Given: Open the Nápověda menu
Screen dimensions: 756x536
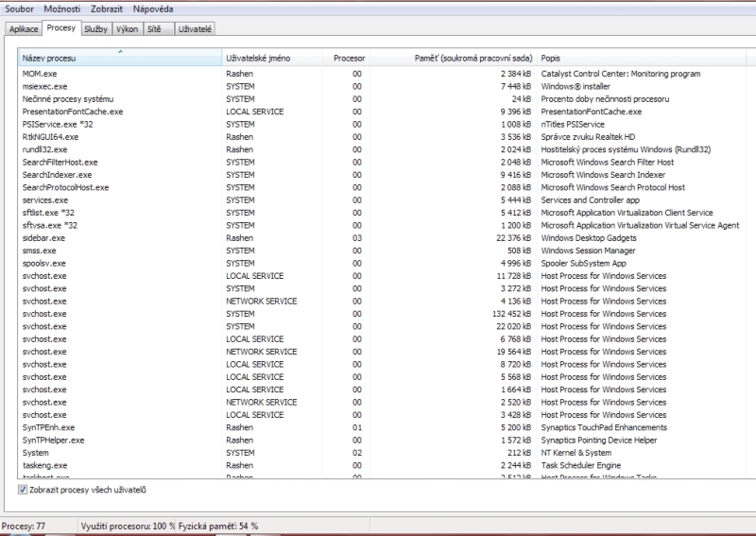Looking at the screenshot, I should (x=153, y=9).
